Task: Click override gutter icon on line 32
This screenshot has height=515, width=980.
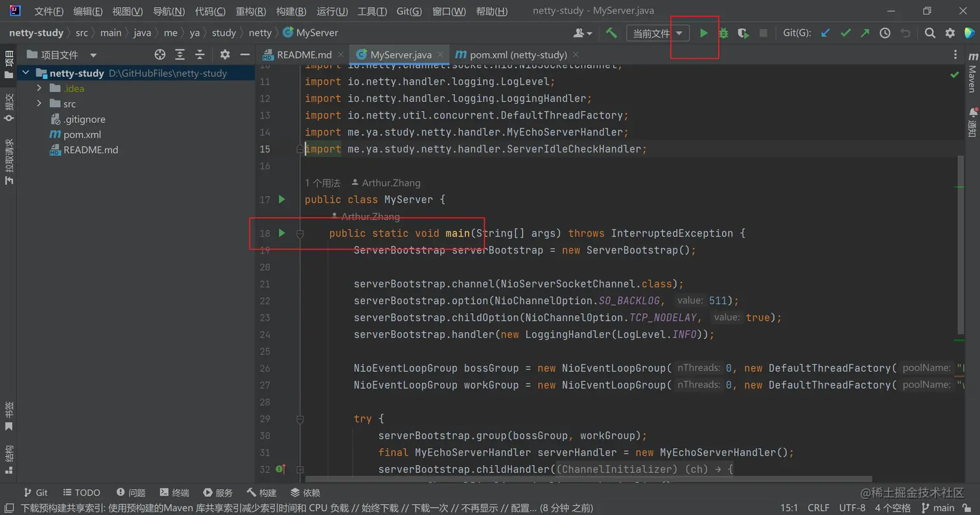Action: point(281,469)
